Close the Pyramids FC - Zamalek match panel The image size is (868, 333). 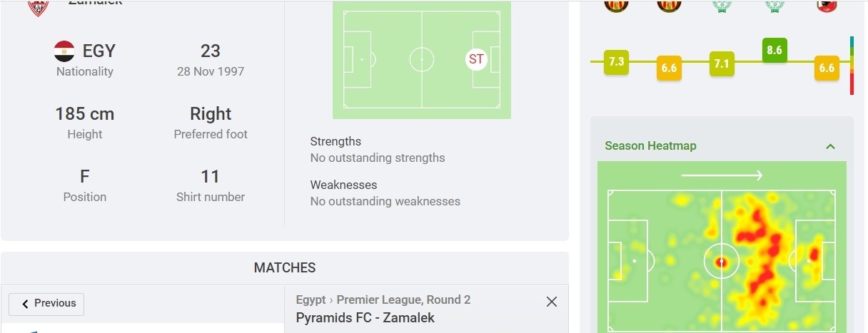click(x=551, y=302)
